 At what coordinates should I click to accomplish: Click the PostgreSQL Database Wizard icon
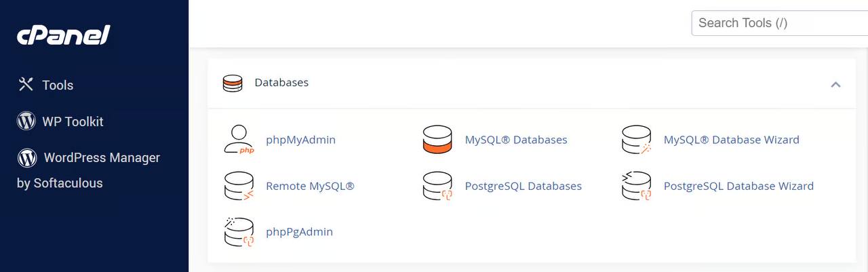[x=636, y=186]
